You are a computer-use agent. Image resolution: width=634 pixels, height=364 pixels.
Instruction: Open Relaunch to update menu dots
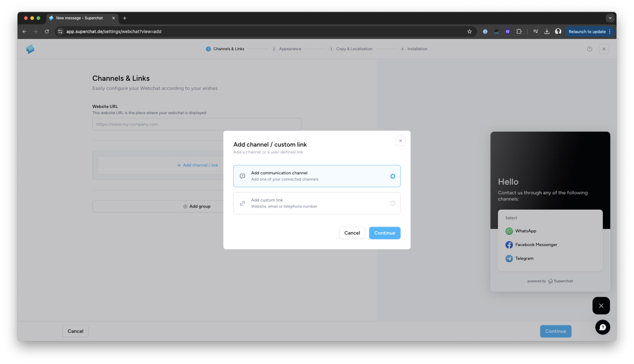click(610, 32)
